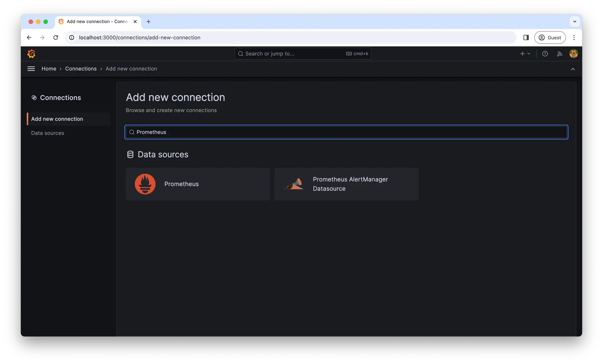This screenshot has width=603, height=364.
Task: Select the Add new connection browser tab
Action: tap(98, 22)
